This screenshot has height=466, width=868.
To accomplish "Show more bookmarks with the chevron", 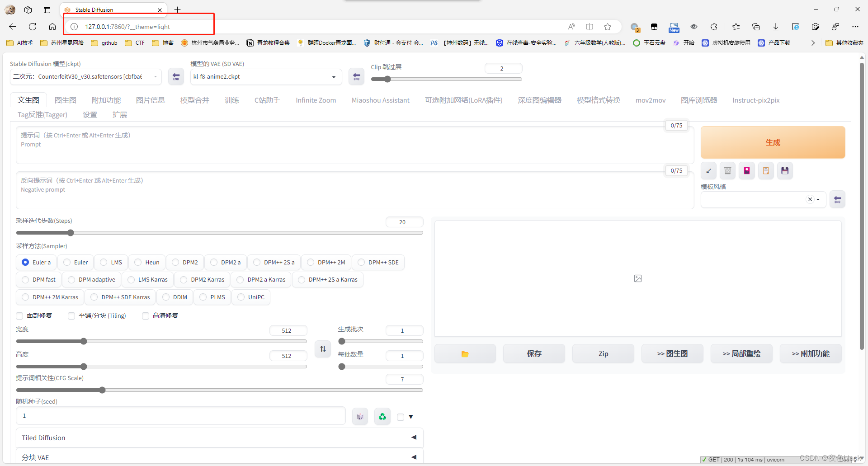I will (x=813, y=43).
